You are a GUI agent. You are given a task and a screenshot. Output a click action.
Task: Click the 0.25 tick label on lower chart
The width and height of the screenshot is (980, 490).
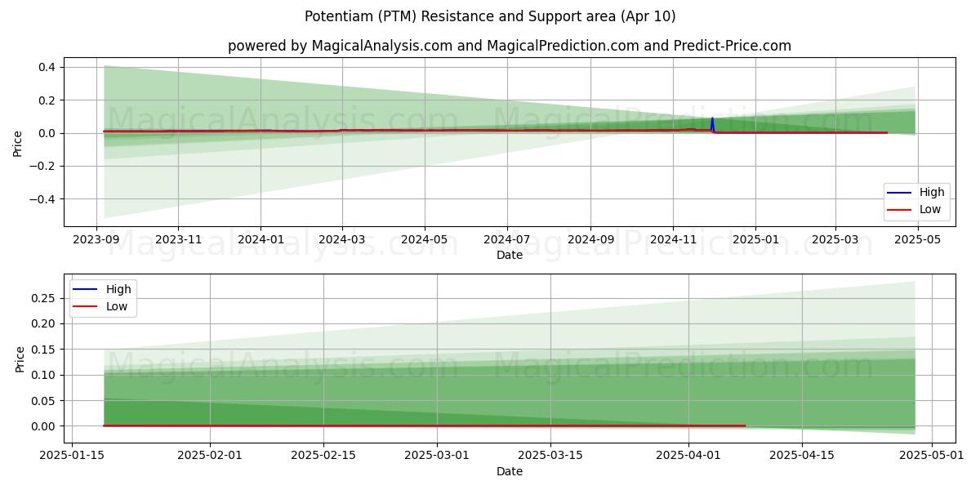(42, 298)
